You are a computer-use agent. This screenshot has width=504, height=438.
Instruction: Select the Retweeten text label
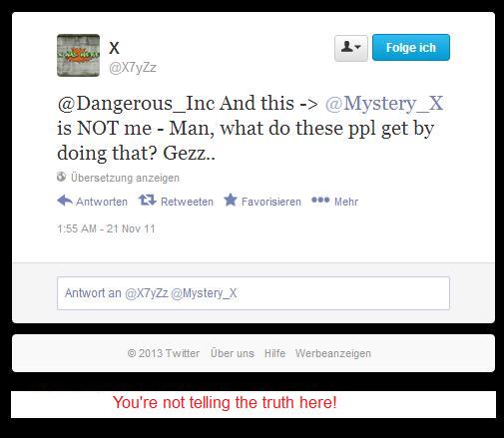coord(187,202)
